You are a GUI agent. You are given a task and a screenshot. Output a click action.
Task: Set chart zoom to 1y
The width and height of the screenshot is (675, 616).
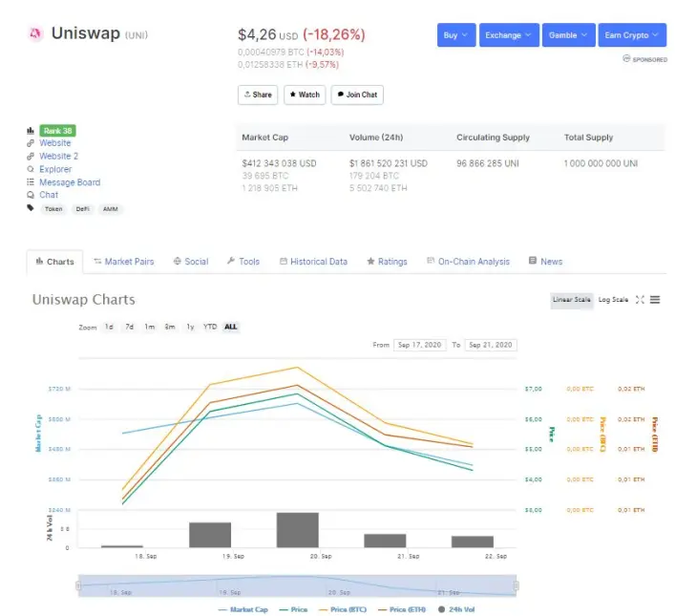190,327
